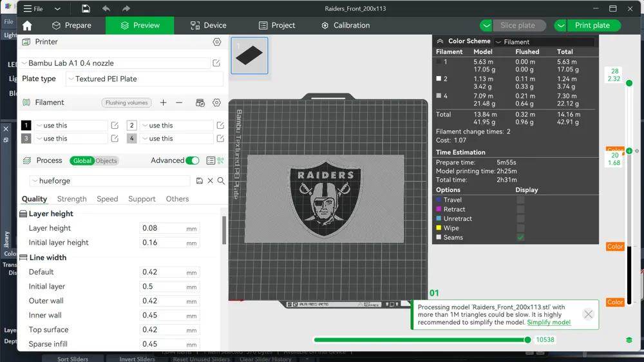Click the layers icon at slider bottom

click(629, 340)
